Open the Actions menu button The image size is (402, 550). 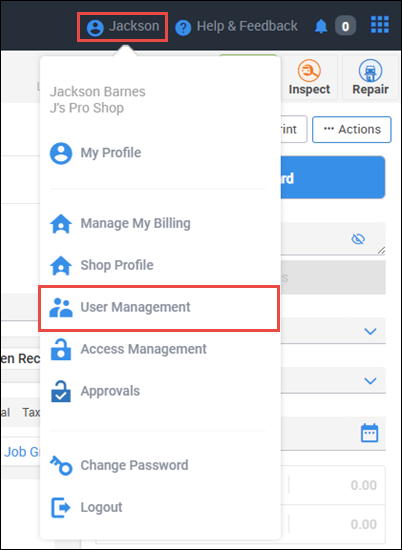352,129
